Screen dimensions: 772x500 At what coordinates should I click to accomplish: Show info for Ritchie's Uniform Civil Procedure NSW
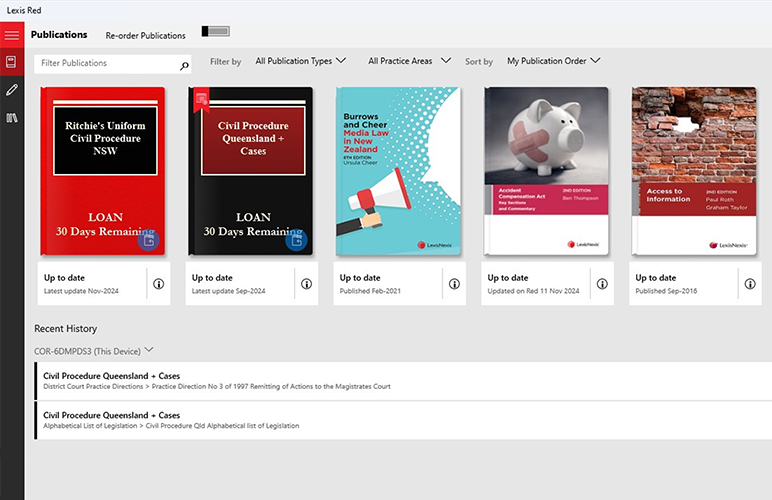[x=158, y=284]
